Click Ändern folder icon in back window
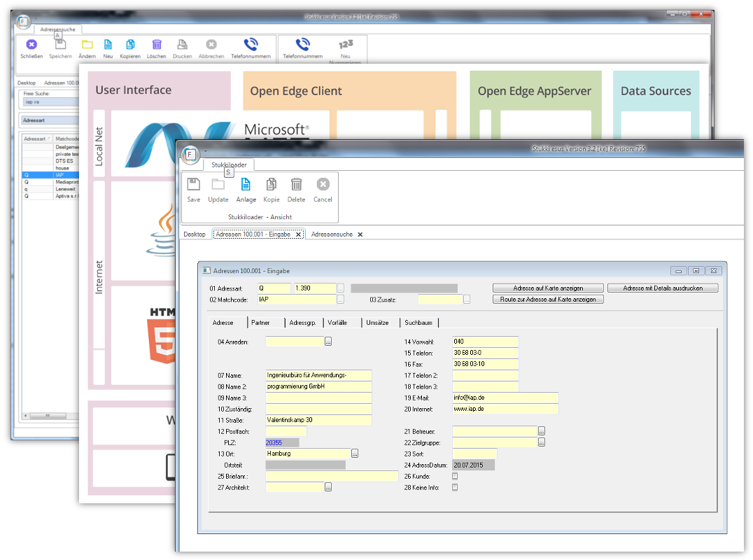The image size is (753, 560). pyautogui.click(x=87, y=45)
